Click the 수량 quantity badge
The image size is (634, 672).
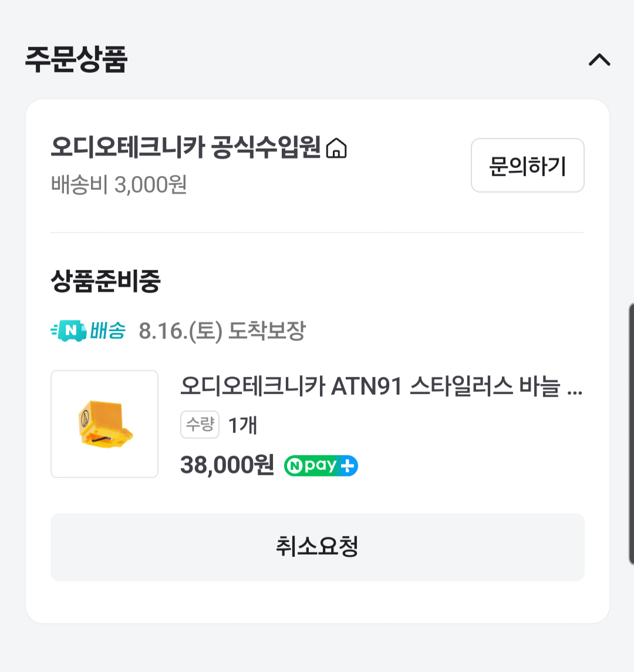(x=200, y=424)
